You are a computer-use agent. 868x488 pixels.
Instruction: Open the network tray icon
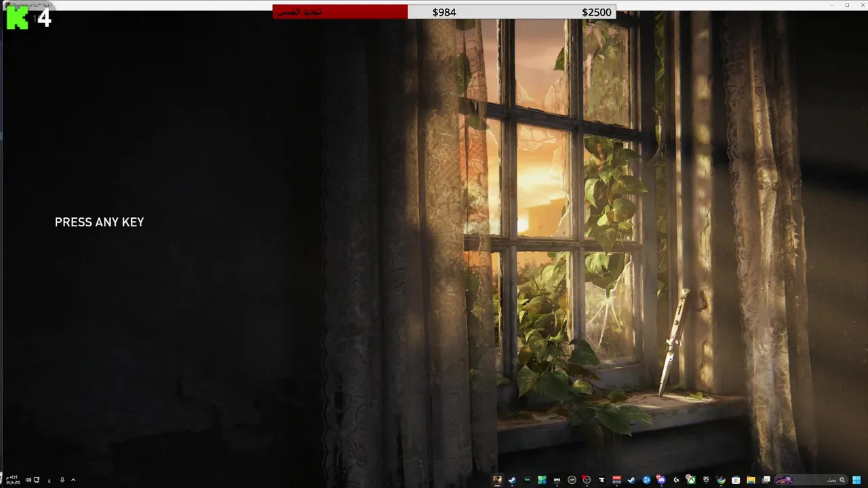pos(37,480)
